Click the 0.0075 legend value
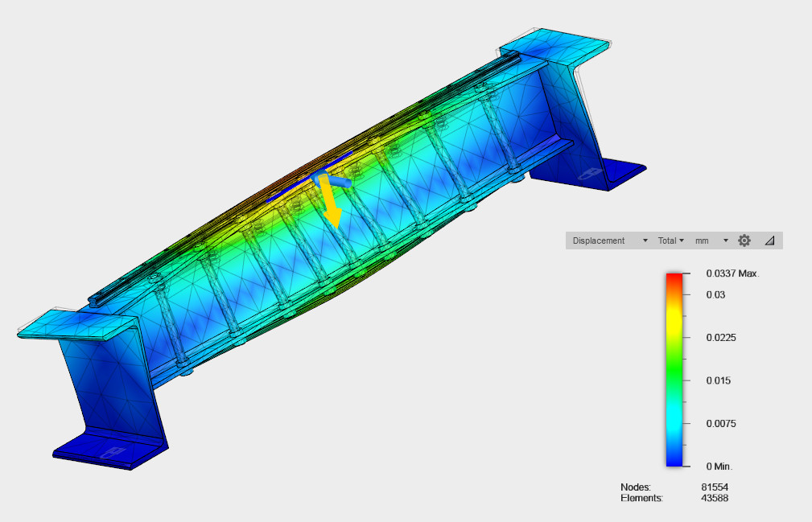 tap(721, 424)
